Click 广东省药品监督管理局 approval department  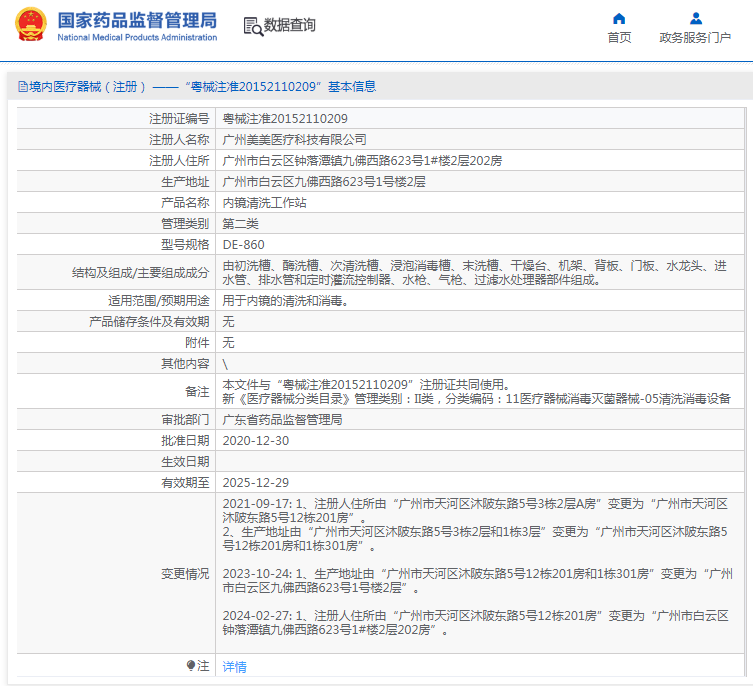[282, 420]
